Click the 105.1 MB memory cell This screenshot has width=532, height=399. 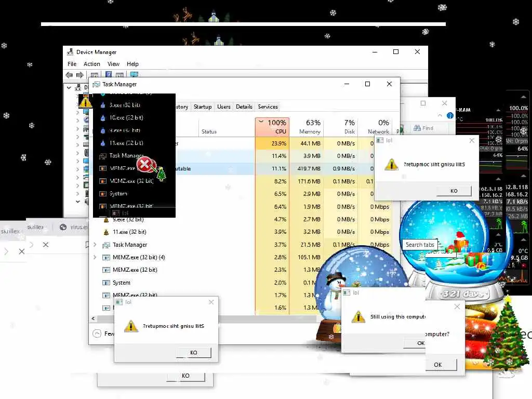307,257
